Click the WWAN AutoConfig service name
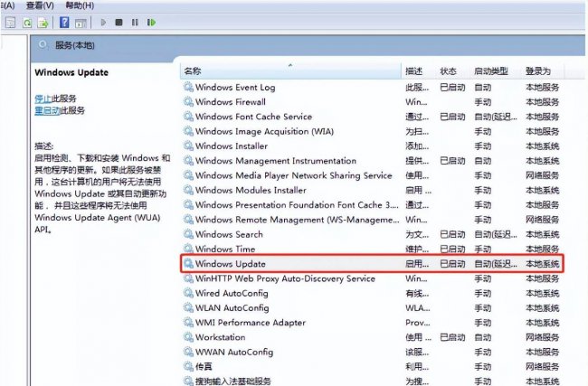This screenshot has height=386, width=588. point(234,352)
